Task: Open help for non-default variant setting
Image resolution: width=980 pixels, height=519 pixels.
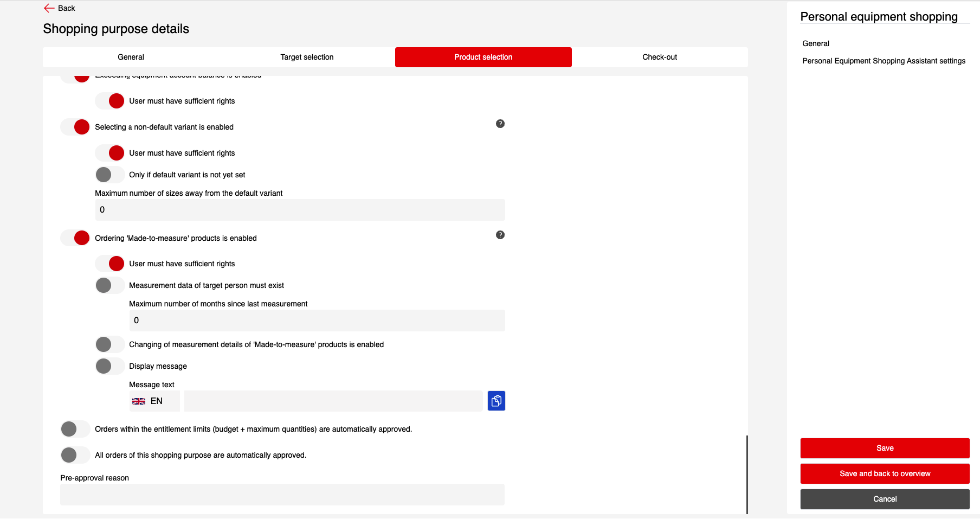Action: coord(500,124)
